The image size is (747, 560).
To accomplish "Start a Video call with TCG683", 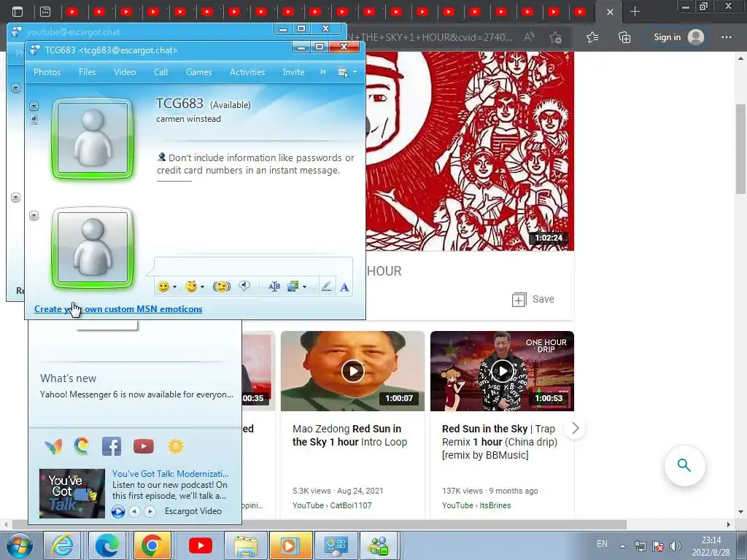I will pyautogui.click(x=125, y=72).
